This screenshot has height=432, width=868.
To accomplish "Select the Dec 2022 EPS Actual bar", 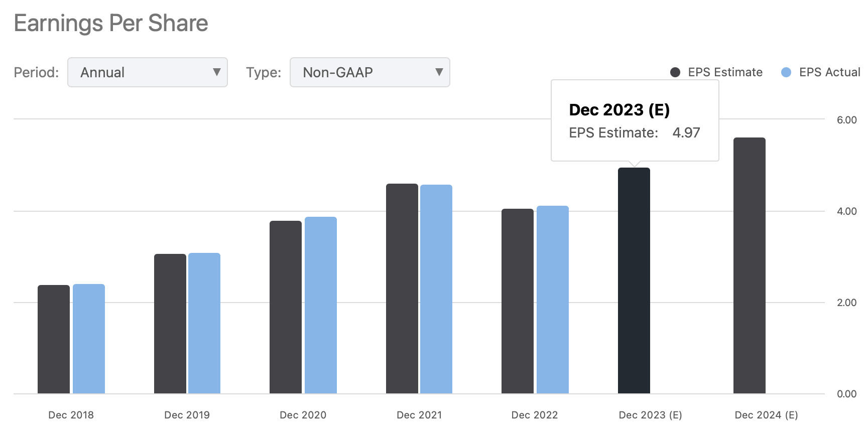I will coord(553,300).
